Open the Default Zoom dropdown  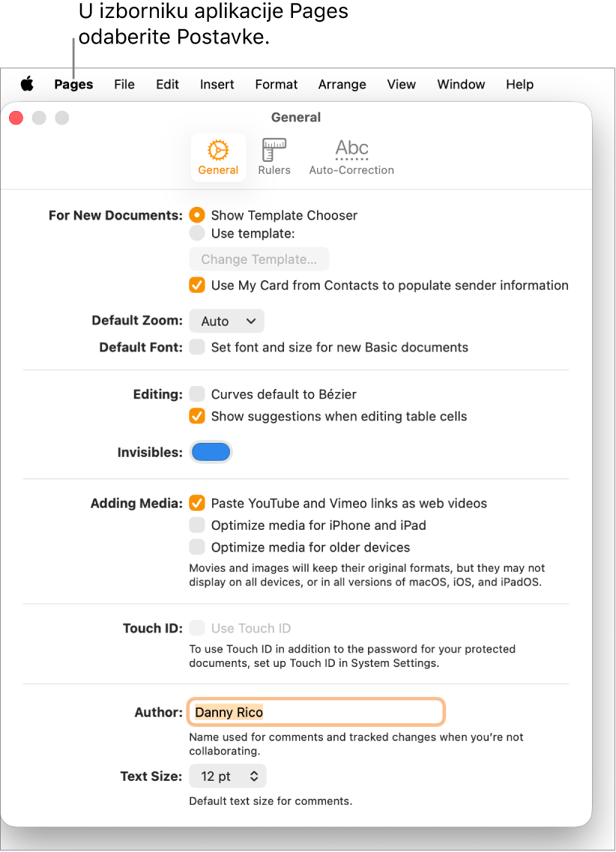click(x=226, y=321)
